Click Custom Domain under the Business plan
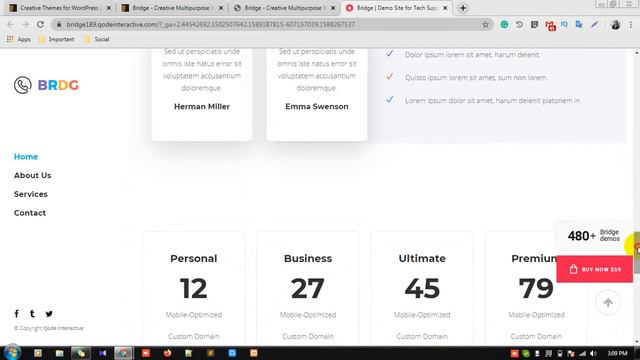The image size is (640, 360). (x=308, y=336)
